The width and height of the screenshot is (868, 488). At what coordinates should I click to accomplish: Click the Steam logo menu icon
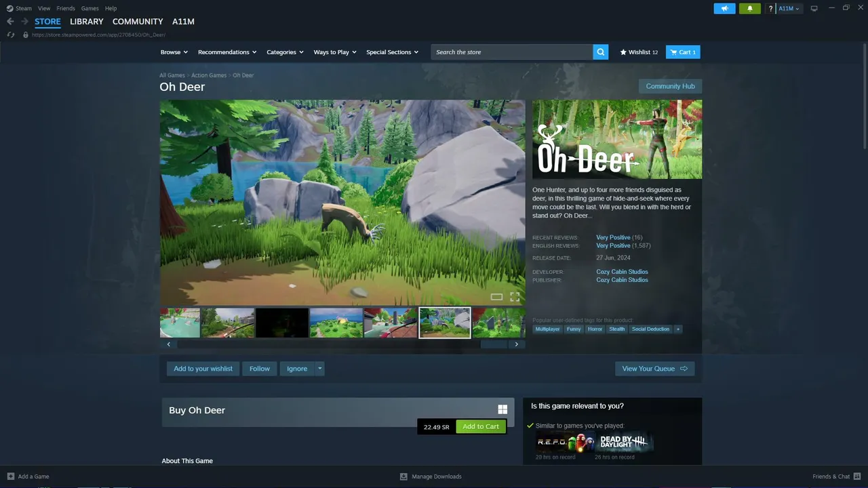[9, 8]
